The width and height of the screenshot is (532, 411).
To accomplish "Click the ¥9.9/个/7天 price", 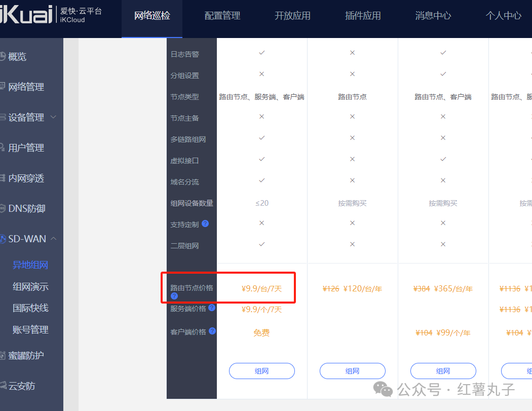I will pos(261,310).
